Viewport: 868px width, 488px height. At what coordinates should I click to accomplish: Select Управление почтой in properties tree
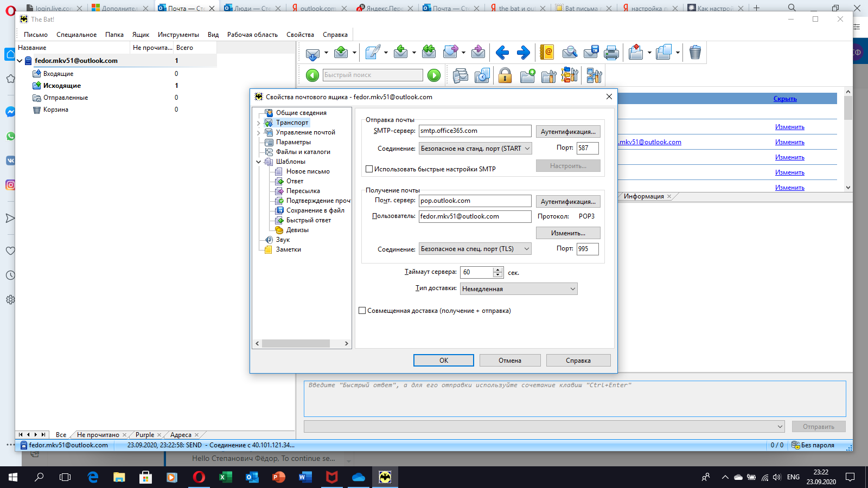[305, 132]
